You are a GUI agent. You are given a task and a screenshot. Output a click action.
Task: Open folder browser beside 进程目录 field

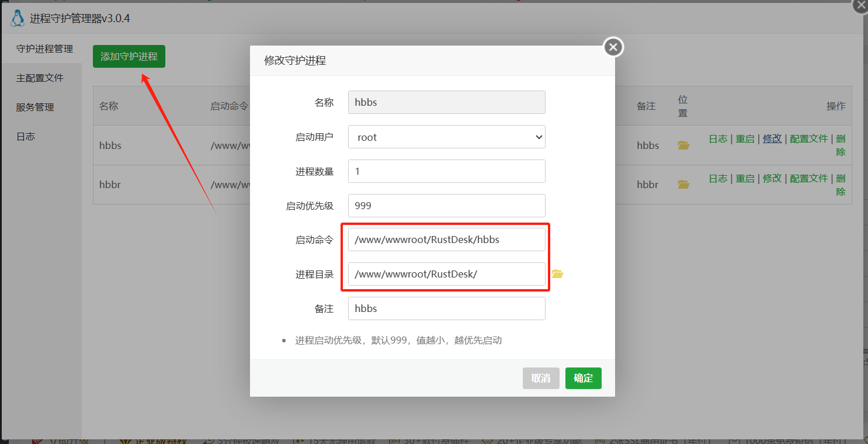(558, 273)
